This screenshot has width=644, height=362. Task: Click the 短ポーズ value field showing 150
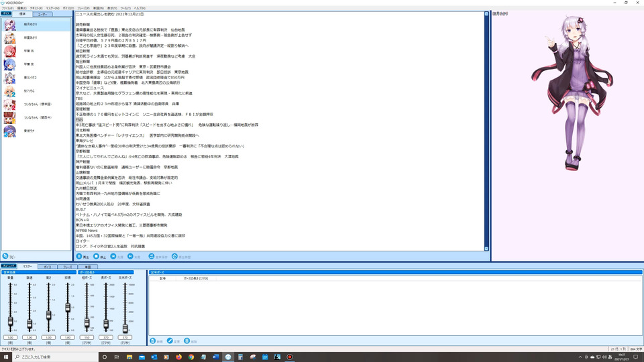click(x=87, y=337)
